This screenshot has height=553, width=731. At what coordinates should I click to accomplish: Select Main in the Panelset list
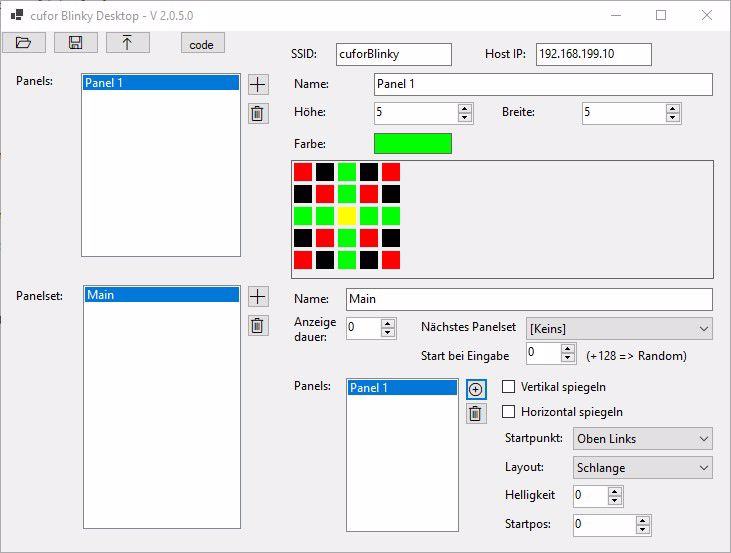(x=160, y=295)
